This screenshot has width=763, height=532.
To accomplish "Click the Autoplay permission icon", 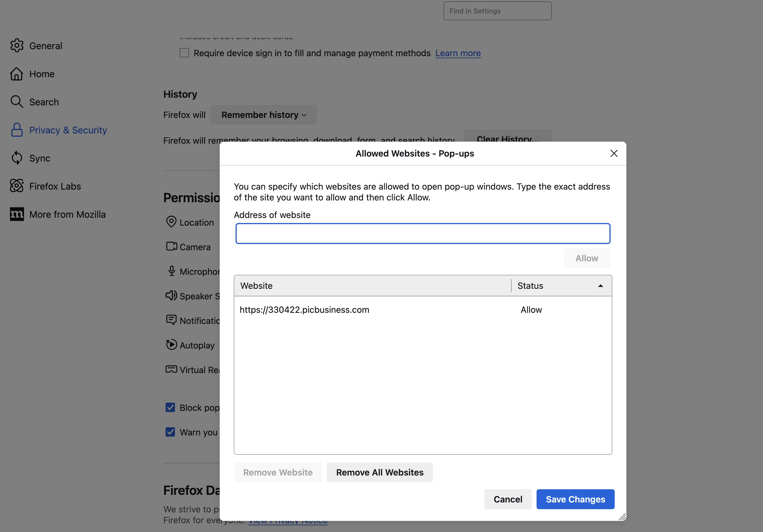I will [171, 345].
